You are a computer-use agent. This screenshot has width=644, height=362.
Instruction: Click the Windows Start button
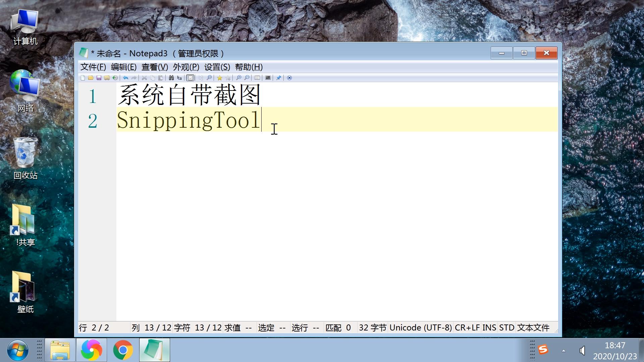click(x=17, y=350)
